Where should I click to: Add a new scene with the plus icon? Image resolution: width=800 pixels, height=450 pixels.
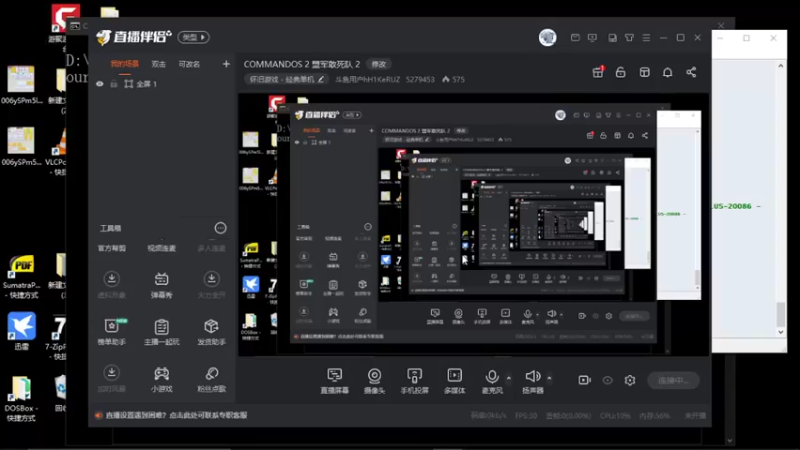[x=226, y=64]
